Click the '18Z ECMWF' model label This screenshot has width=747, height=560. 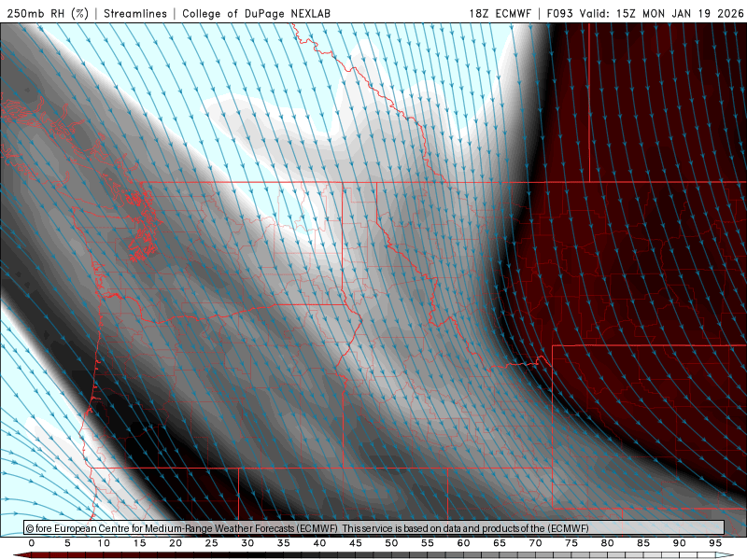(x=500, y=13)
